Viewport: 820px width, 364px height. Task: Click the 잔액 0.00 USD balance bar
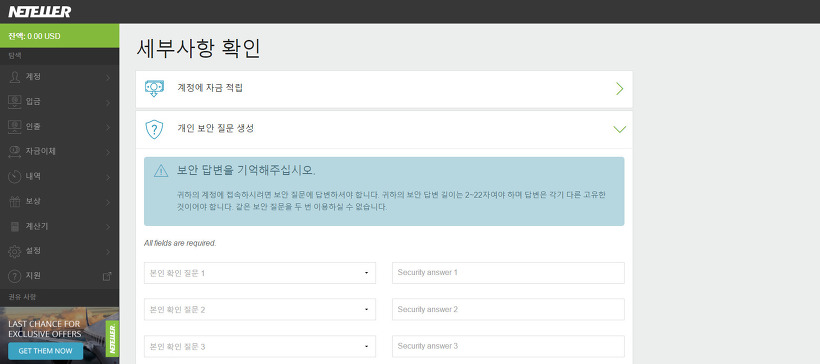coord(60,36)
